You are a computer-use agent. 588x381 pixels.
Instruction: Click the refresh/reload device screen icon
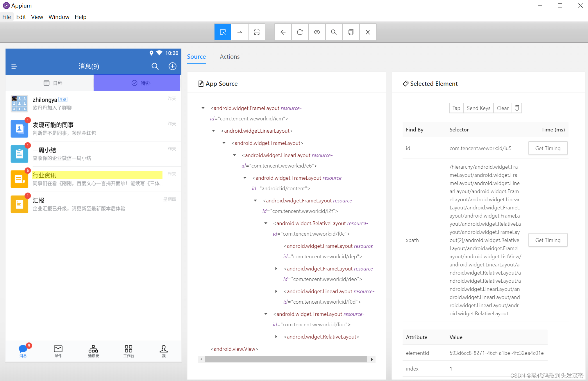tap(301, 32)
